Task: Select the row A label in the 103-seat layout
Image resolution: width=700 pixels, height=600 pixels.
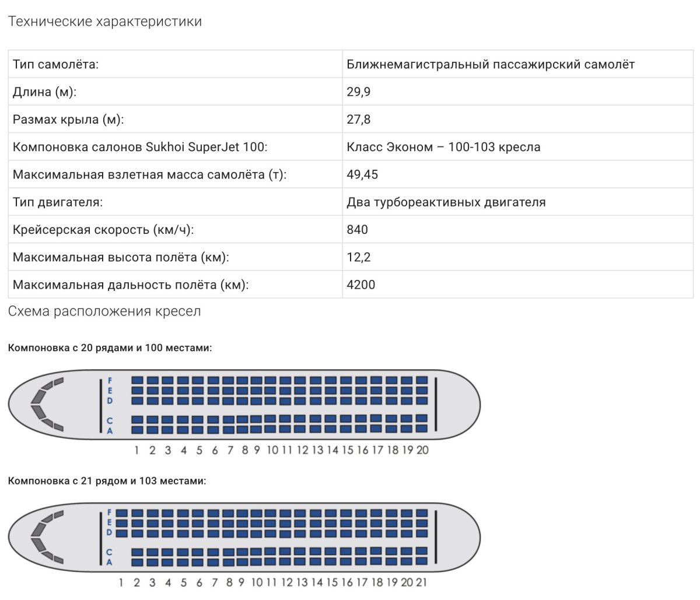Action: tap(109, 562)
